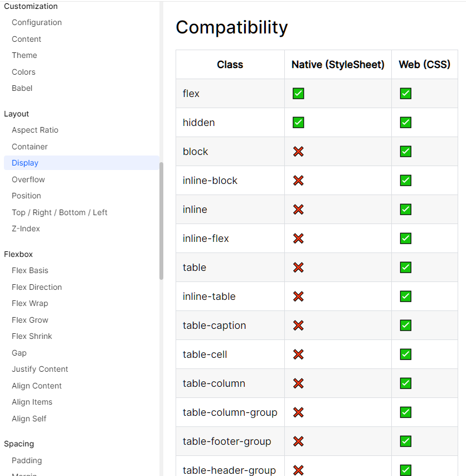Open Flex Direction documentation link

coord(37,287)
